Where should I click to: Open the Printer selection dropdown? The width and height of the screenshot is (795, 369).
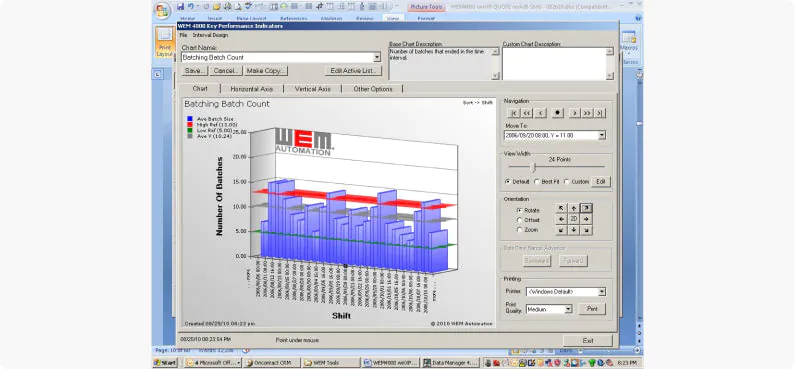[602, 292]
